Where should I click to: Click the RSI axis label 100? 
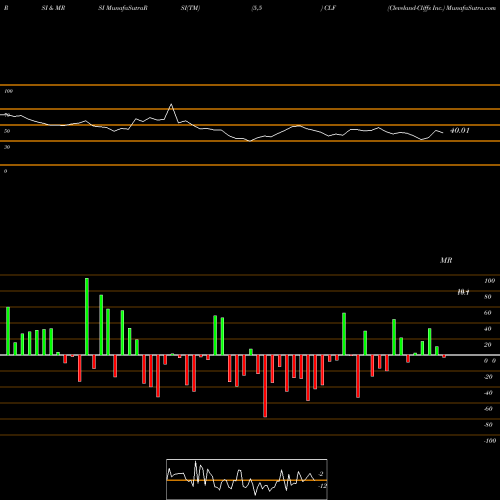8,91
